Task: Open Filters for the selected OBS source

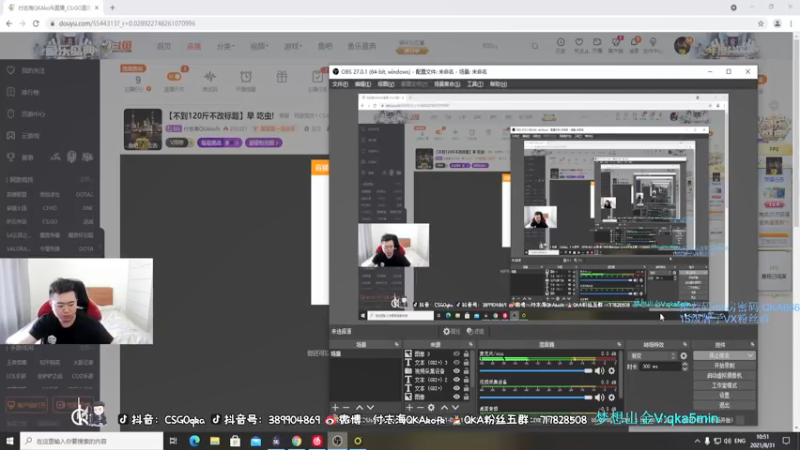Action: click(474, 331)
